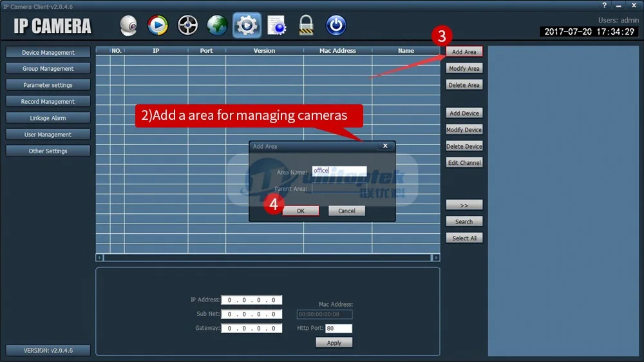Click the NO. column header

point(117,50)
